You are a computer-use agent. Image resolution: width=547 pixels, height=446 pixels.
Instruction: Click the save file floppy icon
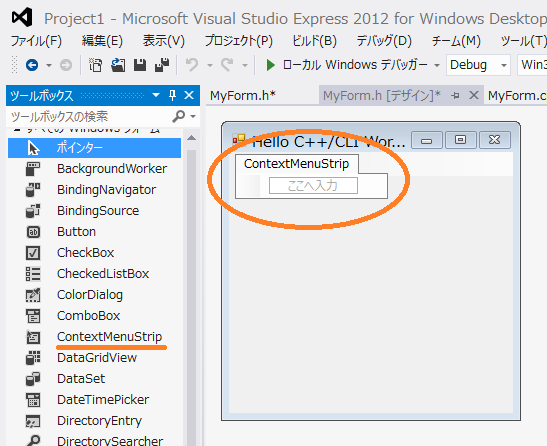pos(140,65)
